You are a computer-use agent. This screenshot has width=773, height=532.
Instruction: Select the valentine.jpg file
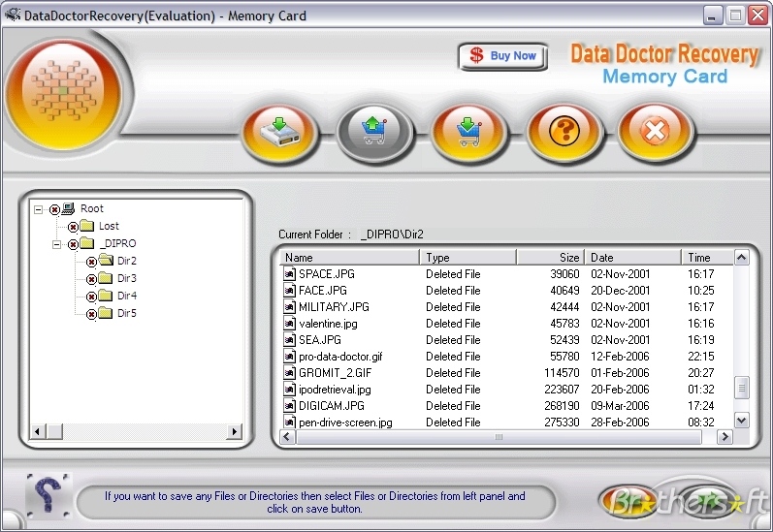pos(328,324)
